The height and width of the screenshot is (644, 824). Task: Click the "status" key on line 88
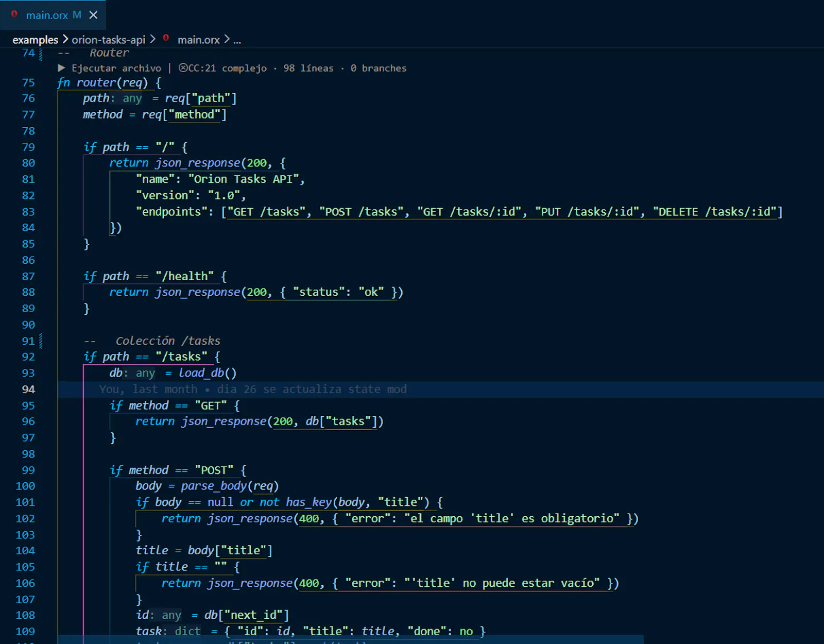coord(319,292)
